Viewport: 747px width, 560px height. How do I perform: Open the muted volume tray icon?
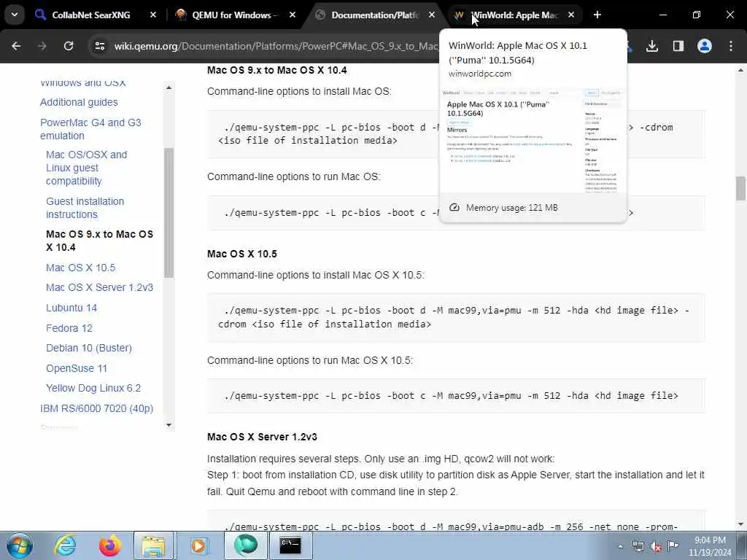pos(656,547)
